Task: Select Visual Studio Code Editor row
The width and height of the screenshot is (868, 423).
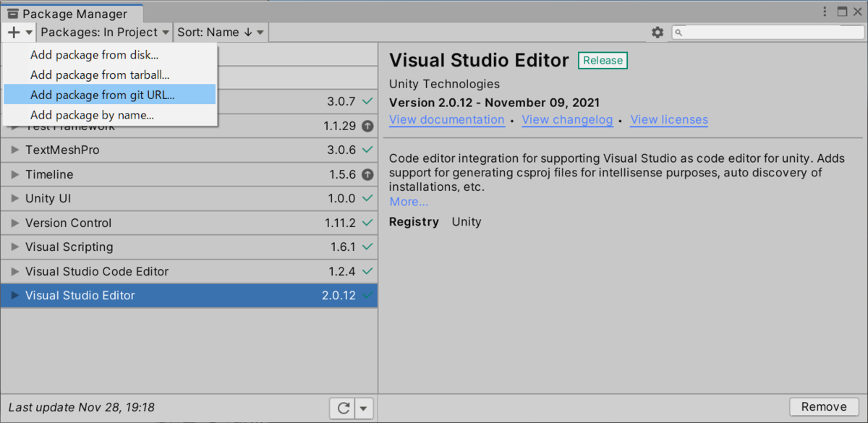Action: tap(189, 271)
